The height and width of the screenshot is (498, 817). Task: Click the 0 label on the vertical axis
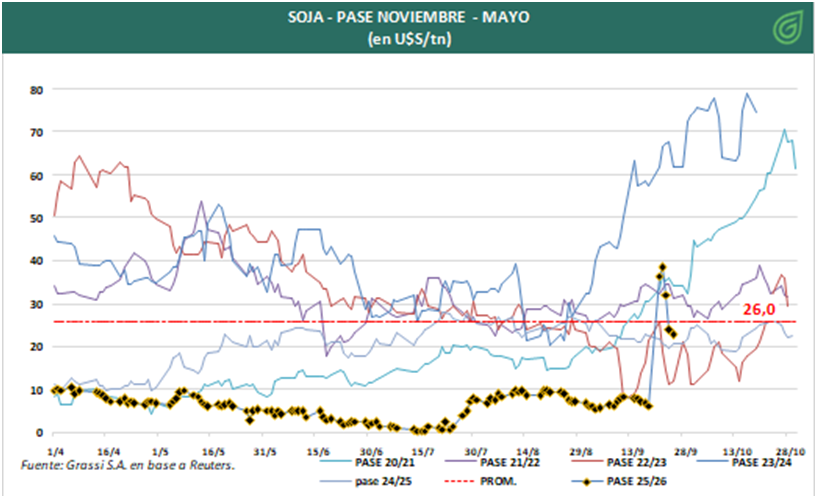tap(38, 433)
